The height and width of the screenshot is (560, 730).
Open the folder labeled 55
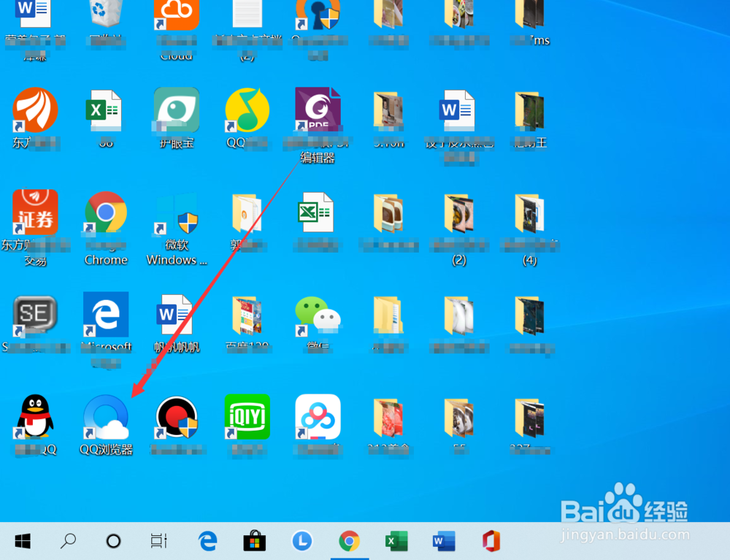point(459,418)
